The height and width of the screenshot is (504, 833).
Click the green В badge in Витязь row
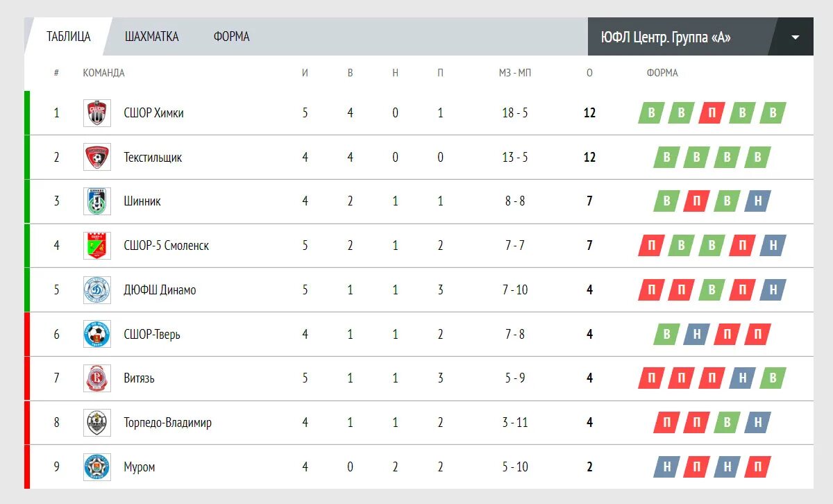pos(773,378)
